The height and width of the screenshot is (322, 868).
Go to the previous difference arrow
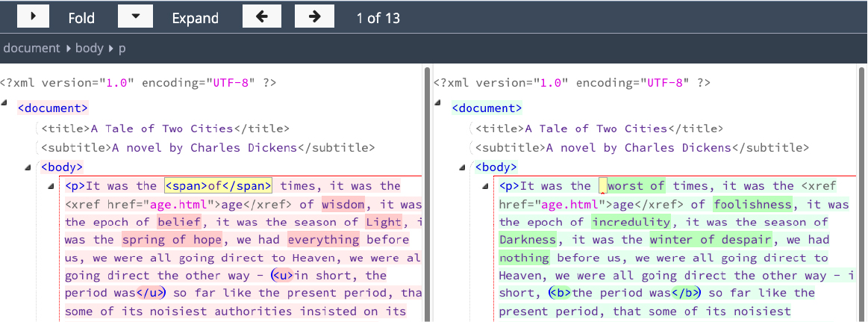pos(262,16)
